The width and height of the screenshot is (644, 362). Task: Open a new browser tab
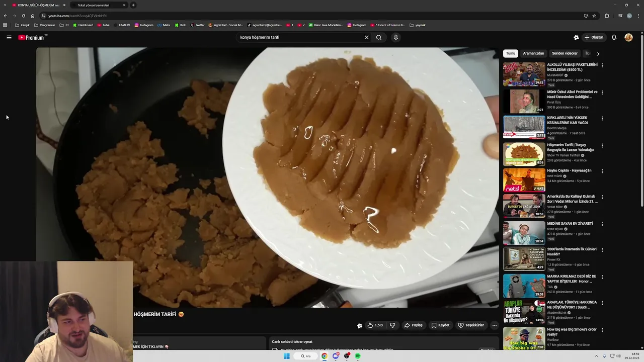coord(133,5)
